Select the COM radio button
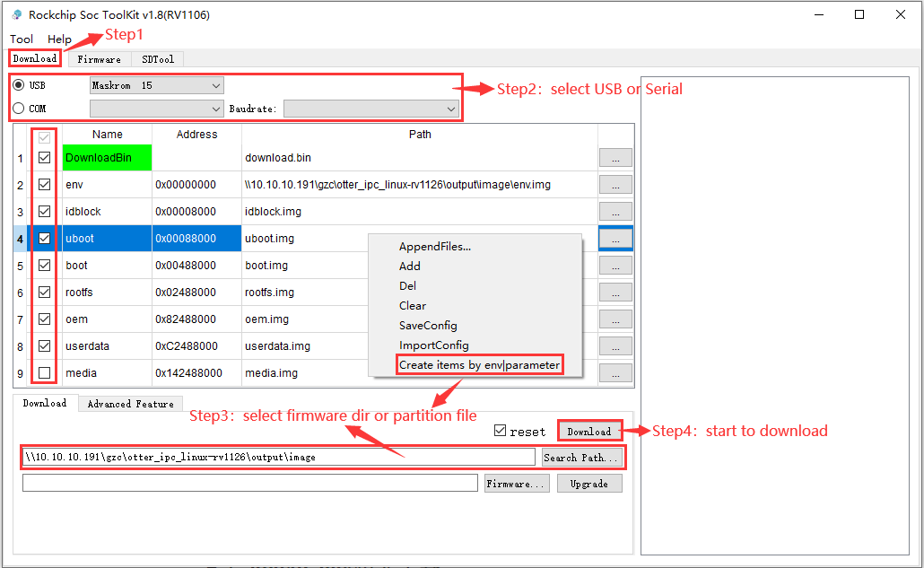Screen dimensions: 924x568 tap(19, 109)
